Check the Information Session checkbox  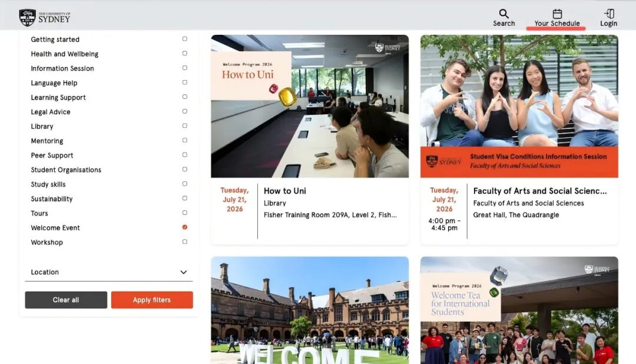pyautogui.click(x=184, y=68)
